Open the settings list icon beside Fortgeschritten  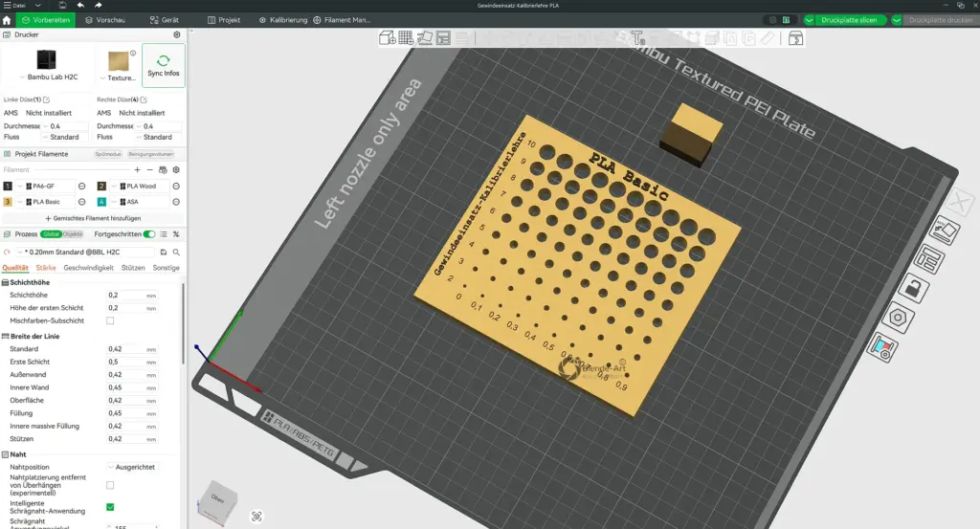tap(163, 234)
